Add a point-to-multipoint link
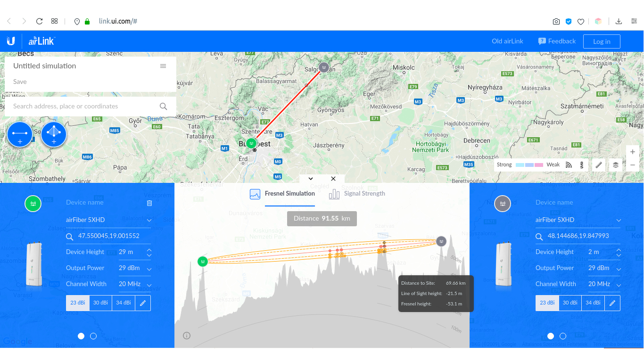This screenshot has height=362, width=644. (54, 134)
